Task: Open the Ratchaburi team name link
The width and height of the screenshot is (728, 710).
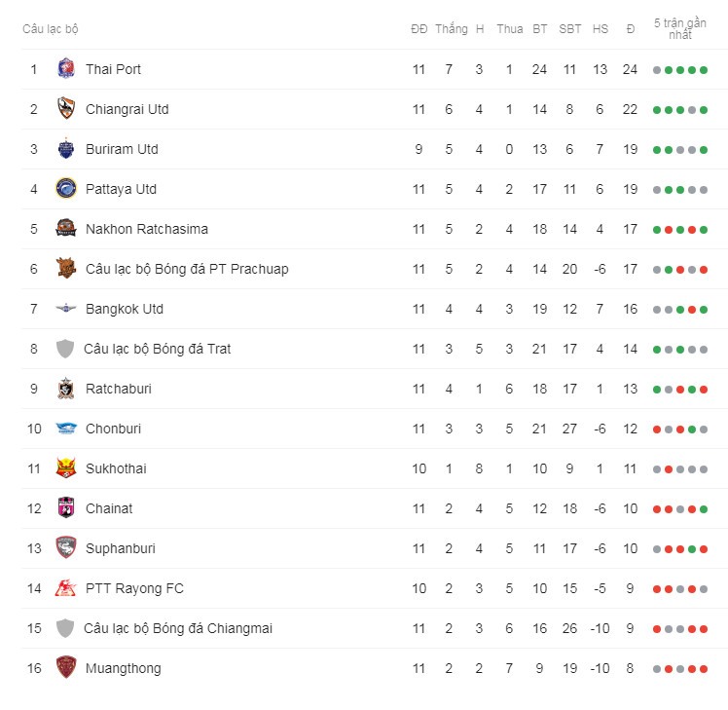Action: tap(119, 389)
